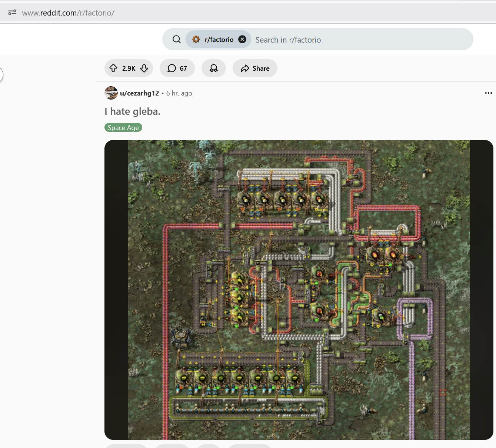496x448 pixels.
Task: Upvote the post with 2.9K score
Action: pos(113,68)
